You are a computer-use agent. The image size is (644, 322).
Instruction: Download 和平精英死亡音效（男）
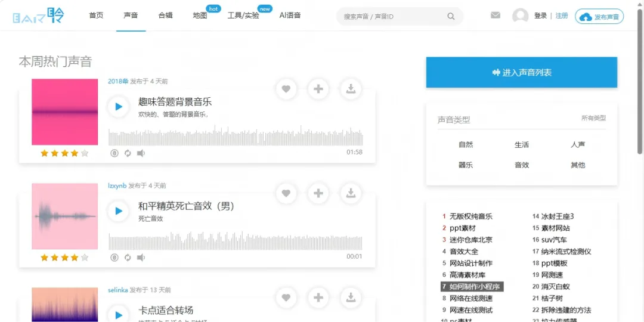[351, 193]
